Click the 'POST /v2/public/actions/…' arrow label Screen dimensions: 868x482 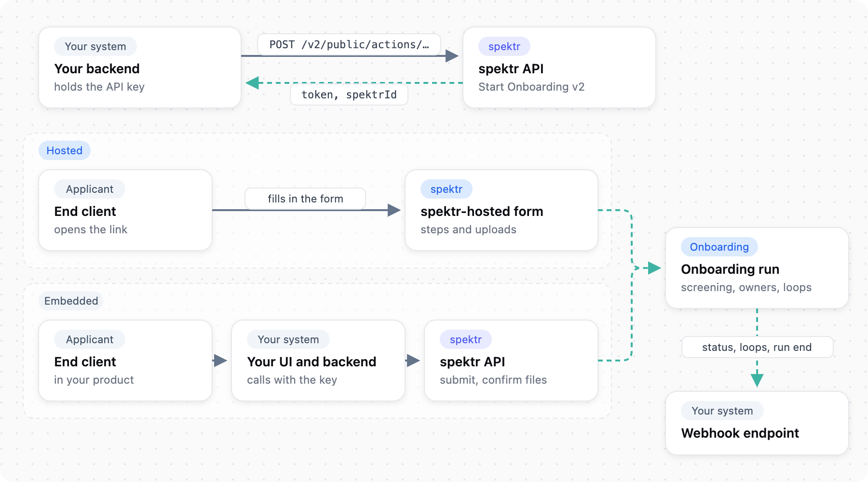pos(349,45)
